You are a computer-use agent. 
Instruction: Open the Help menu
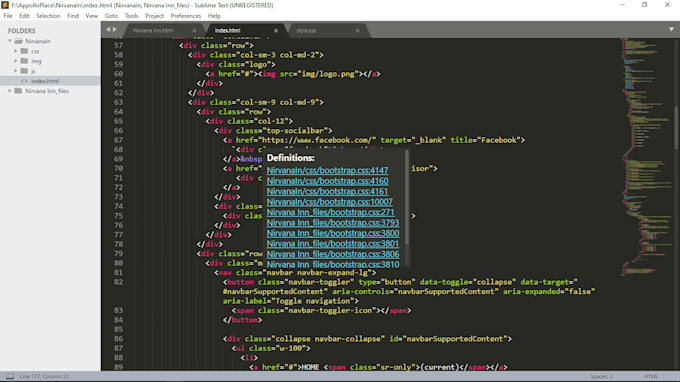pos(214,16)
